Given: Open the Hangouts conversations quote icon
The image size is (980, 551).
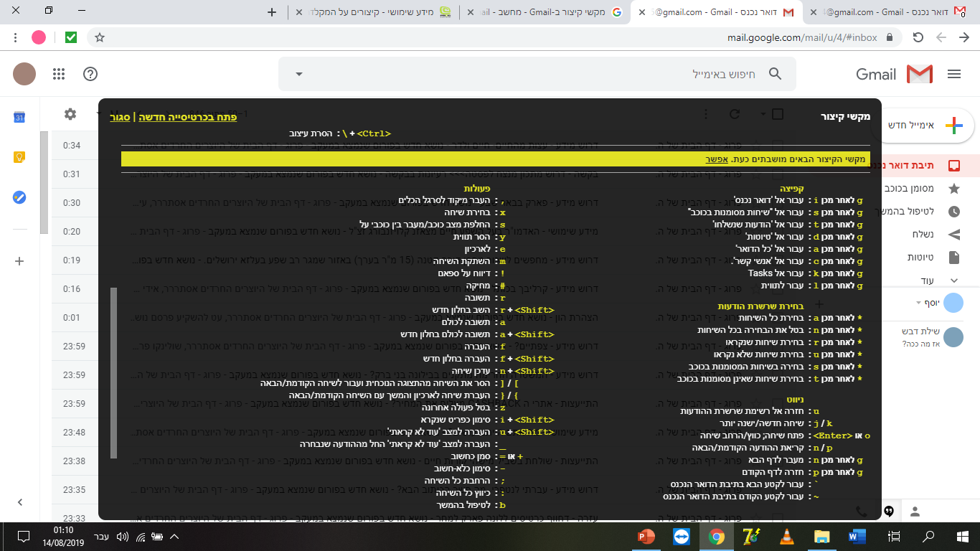Looking at the screenshot, I should 889,512.
